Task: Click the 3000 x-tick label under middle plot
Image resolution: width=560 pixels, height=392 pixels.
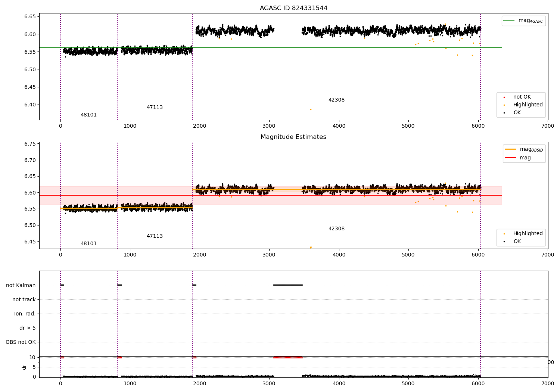Action: tap(269, 255)
